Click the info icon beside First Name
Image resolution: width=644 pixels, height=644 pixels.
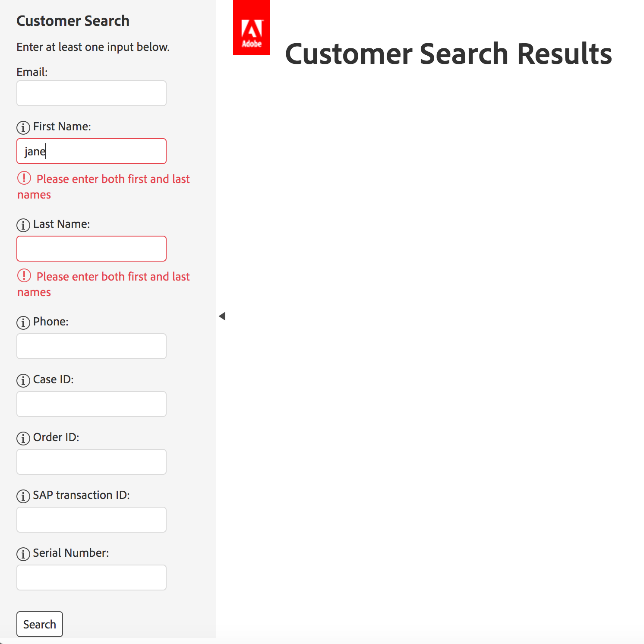pos(23,128)
